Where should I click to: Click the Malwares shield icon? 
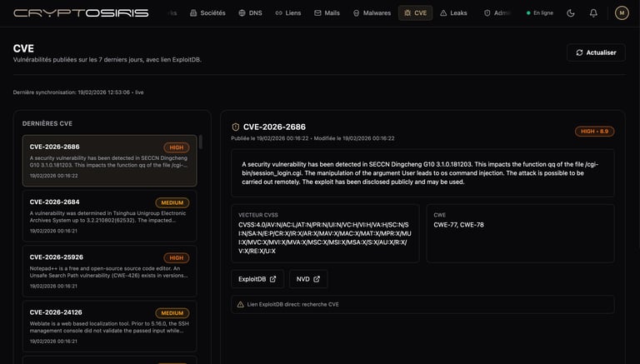tap(357, 13)
